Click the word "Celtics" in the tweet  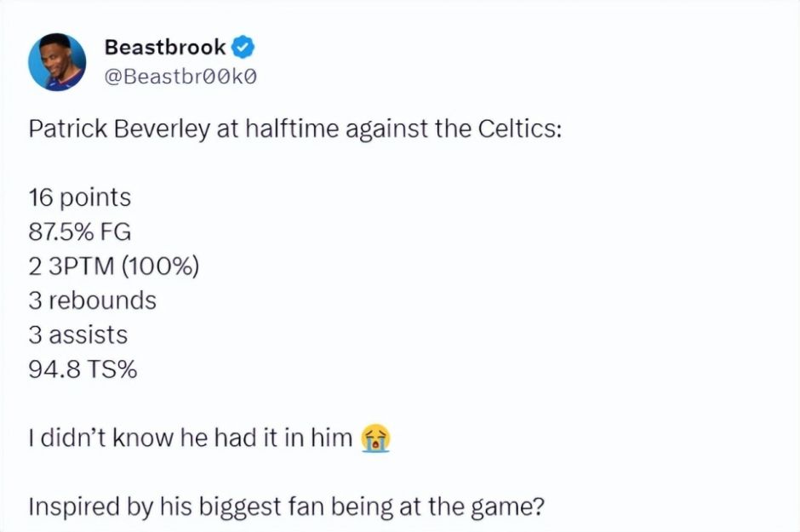point(515,130)
